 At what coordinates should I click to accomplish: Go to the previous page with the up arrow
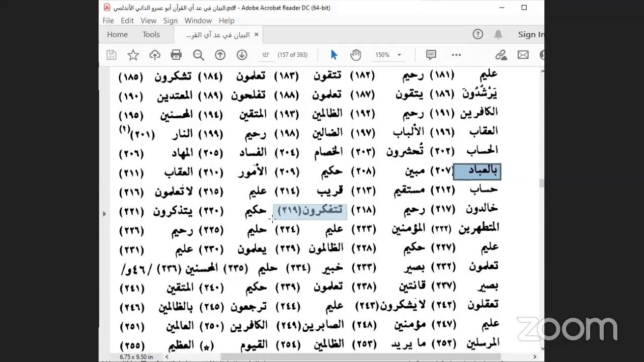coord(220,55)
